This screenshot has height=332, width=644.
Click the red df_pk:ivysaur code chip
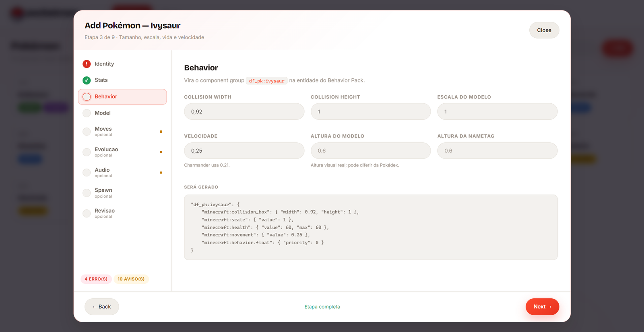pyautogui.click(x=266, y=81)
